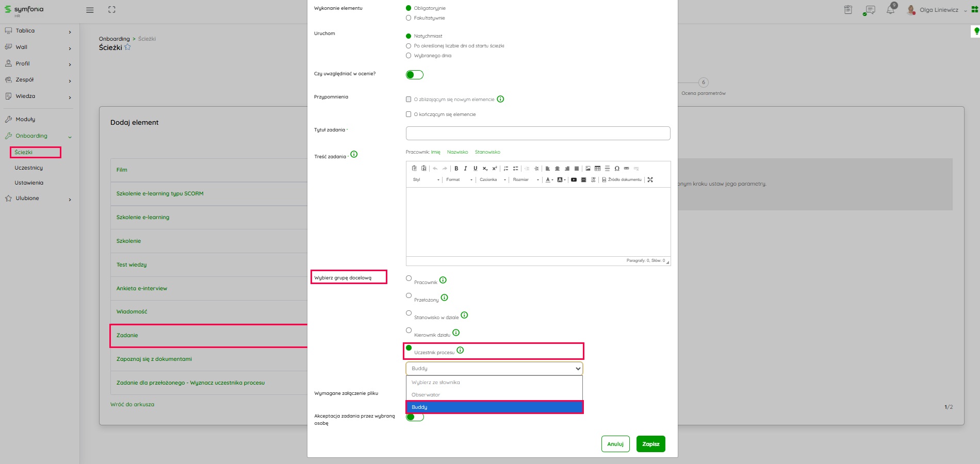Click the italic formatting icon

tap(465, 169)
